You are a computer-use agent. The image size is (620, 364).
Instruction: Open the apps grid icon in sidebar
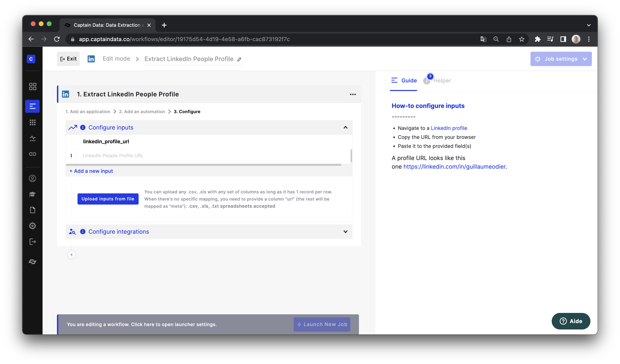[33, 122]
